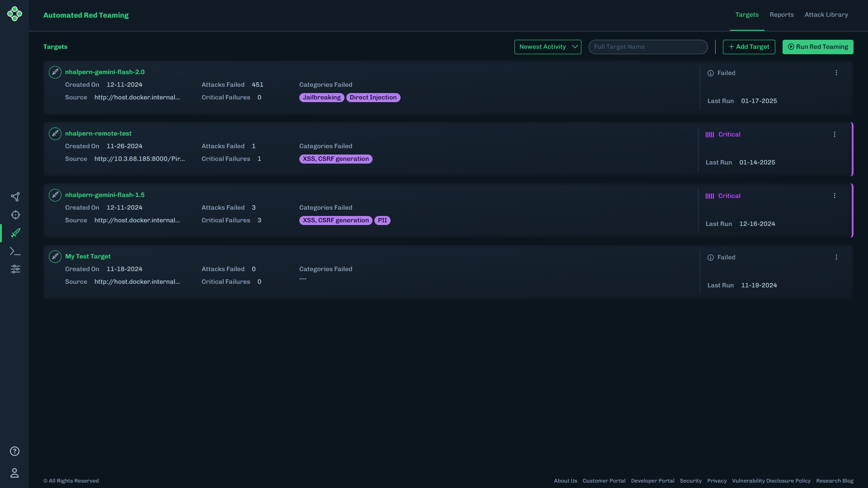The height and width of the screenshot is (488, 868).
Task: Open kebab menu for nhalpern-gemini-flash-1.5
Action: 835,196
